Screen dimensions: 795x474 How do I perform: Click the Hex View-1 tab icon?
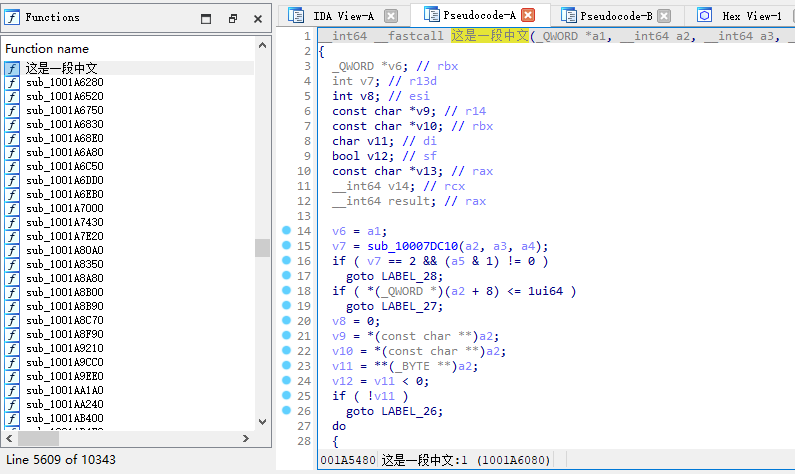(x=704, y=16)
